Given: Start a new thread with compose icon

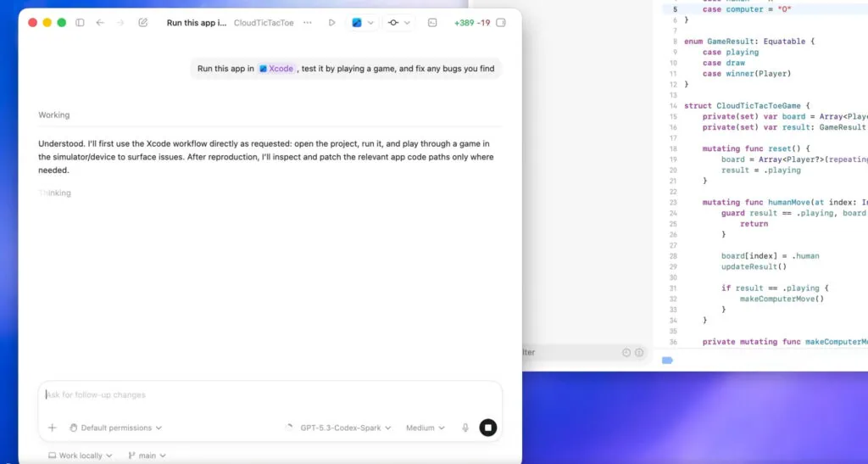Looking at the screenshot, I should [x=142, y=23].
